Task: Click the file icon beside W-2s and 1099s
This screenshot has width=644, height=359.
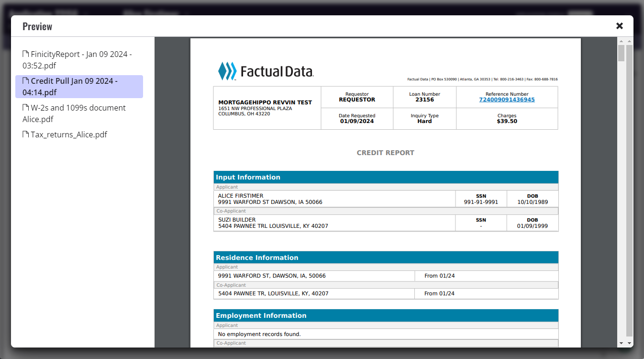Action: click(26, 108)
